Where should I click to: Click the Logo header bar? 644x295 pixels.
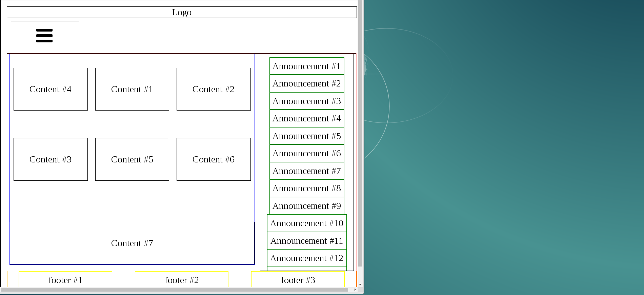tap(182, 13)
